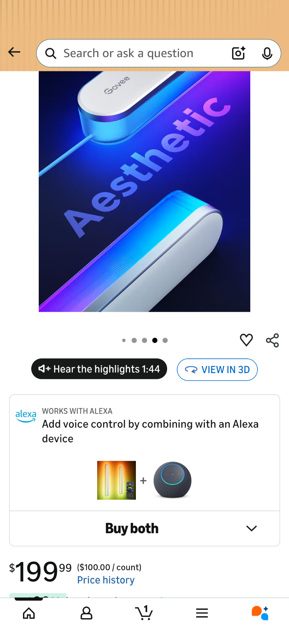
Task: Launch the Rufus AI assistant icon
Action: (260, 613)
